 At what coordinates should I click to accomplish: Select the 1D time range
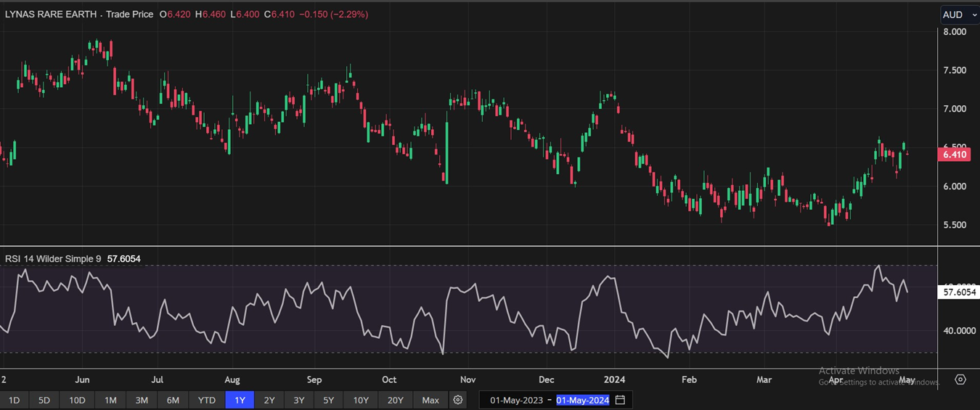point(14,400)
